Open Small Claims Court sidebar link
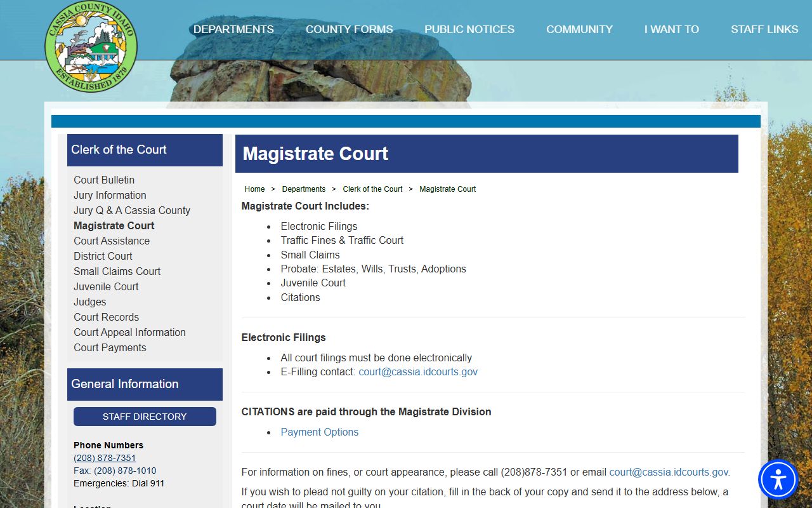812x508 pixels. pos(117,271)
